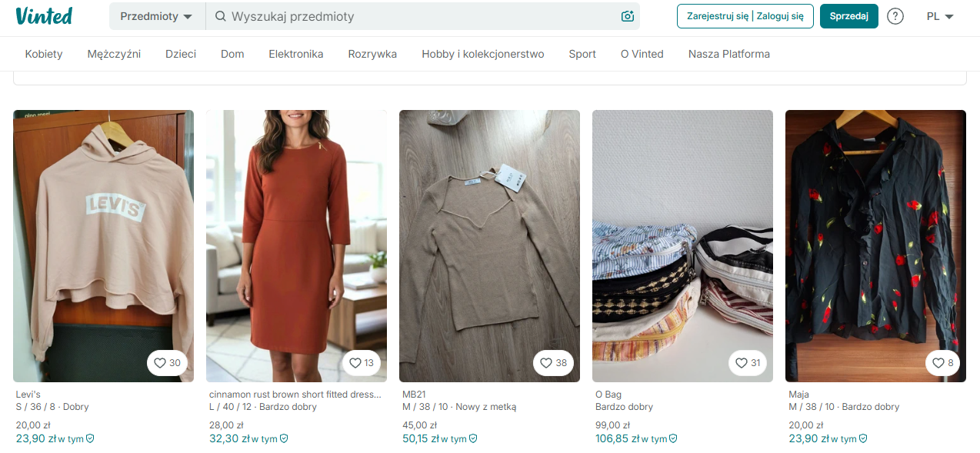The image size is (980, 453).
Task: Open the PL language dropdown
Action: tap(940, 16)
